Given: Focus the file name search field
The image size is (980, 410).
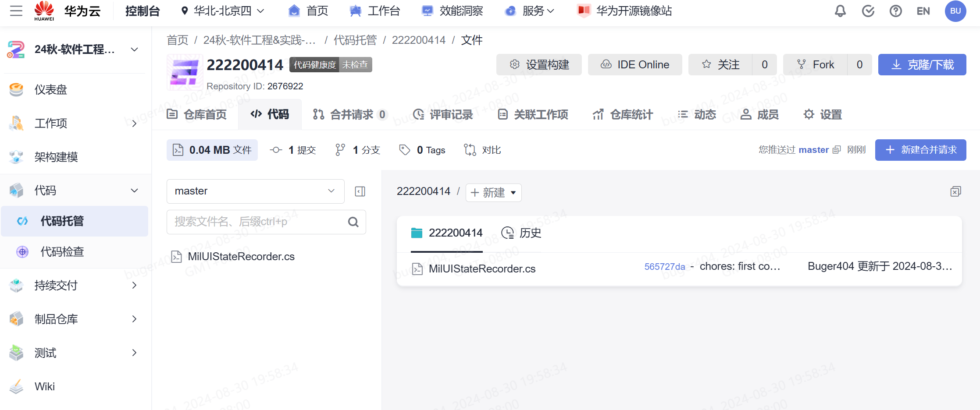Looking at the screenshot, I should [x=266, y=222].
